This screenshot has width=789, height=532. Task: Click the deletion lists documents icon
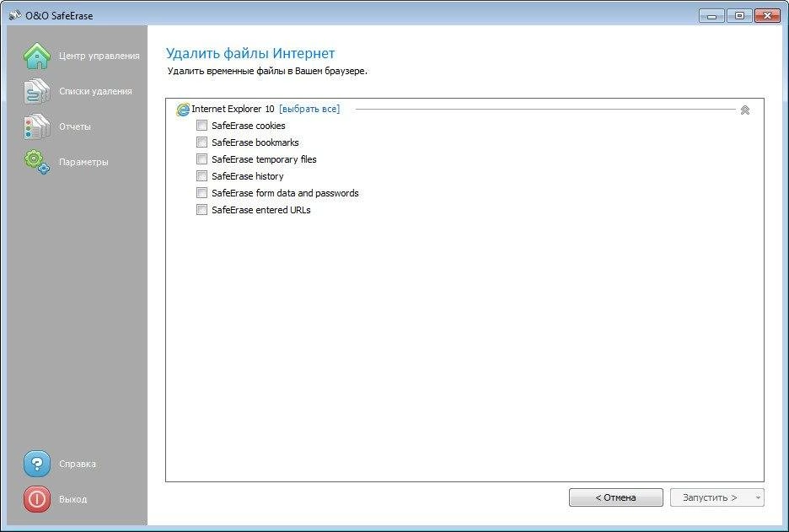tap(37, 91)
